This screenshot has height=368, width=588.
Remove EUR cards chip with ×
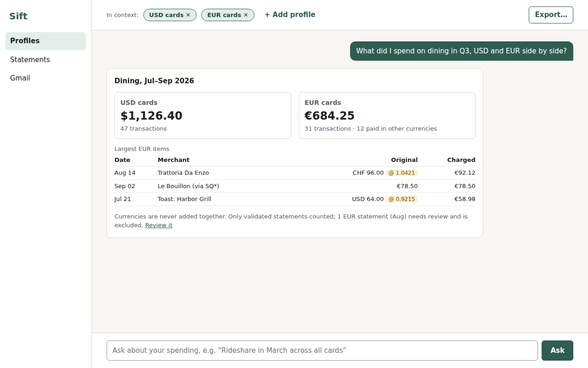tap(246, 15)
